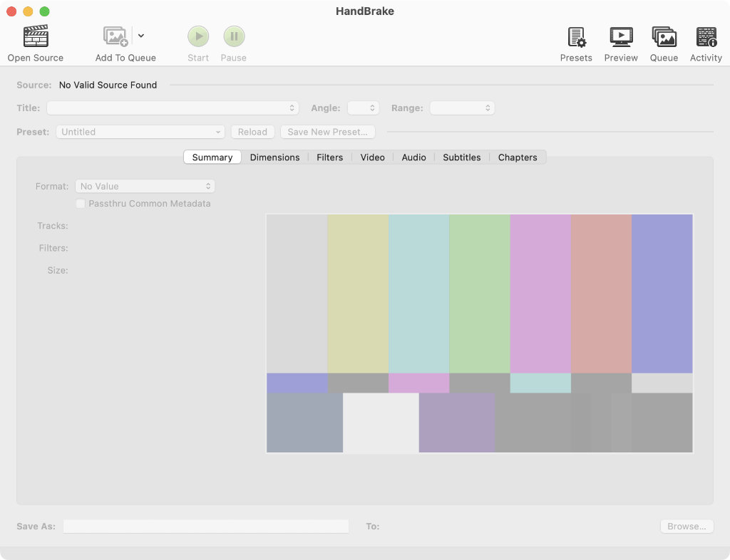The image size is (730, 560).
Task: Click the Save New Preset button
Action: click(x=327, y=132)
